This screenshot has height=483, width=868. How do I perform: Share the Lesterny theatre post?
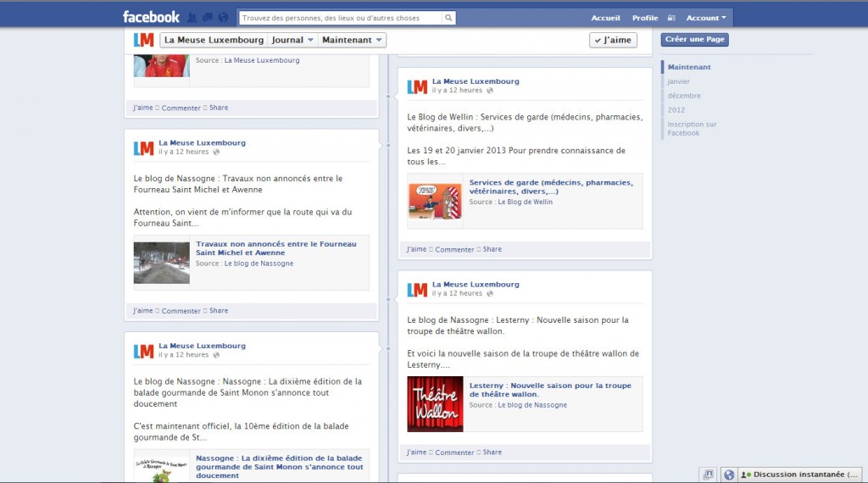[492, 452]
